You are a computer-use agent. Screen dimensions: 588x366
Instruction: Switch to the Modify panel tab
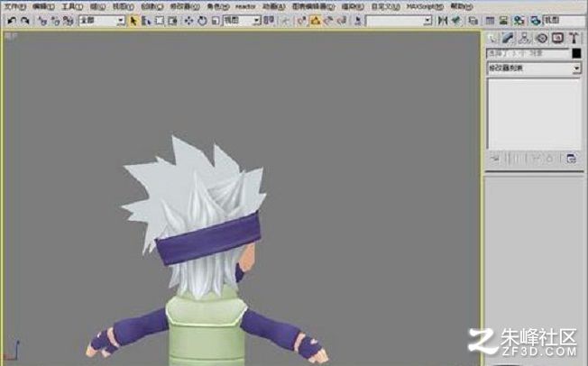click(x=508, y=38)
